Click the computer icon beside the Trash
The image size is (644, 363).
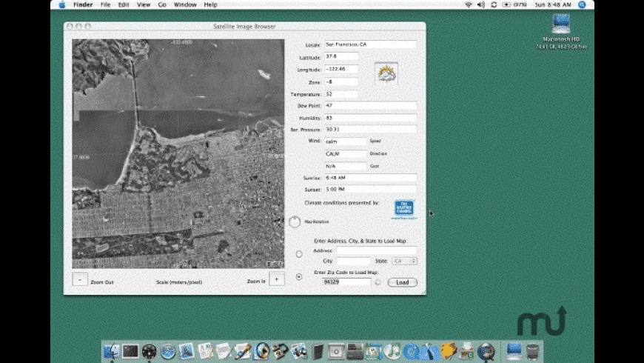(514, 351)
